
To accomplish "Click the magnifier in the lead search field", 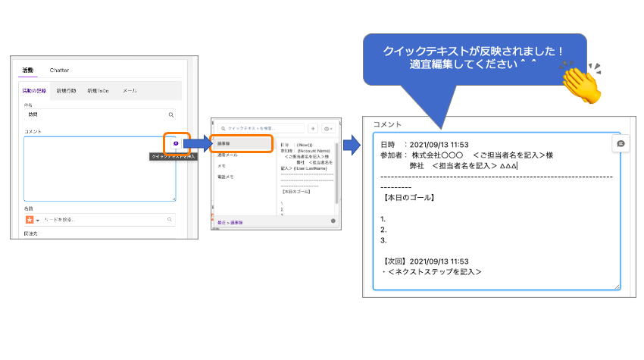I will pos(169,220).
